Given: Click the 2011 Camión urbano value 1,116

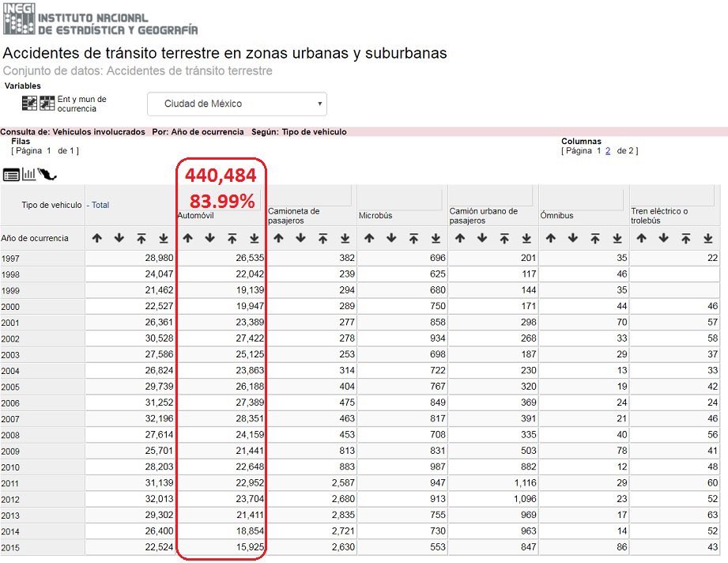Looking at the screenshot, I should tap(525, 483).
